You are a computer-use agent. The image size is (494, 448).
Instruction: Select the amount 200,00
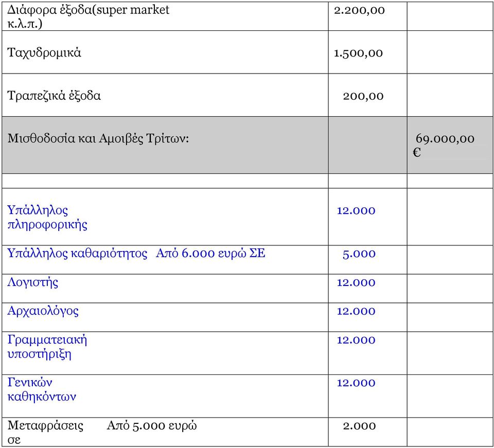click(x=363, y=96)
